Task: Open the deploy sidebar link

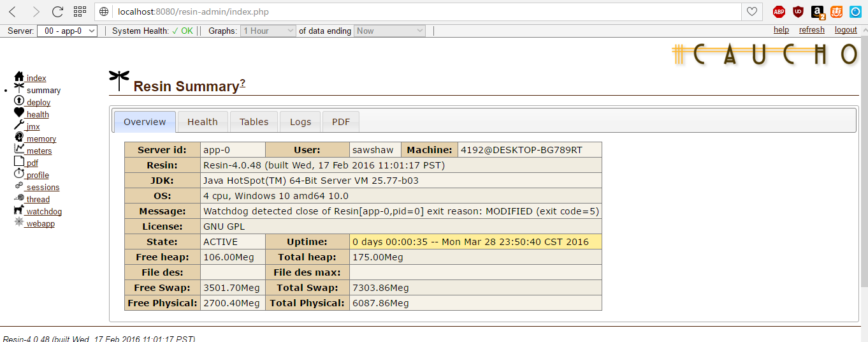Action: (38, 102)
